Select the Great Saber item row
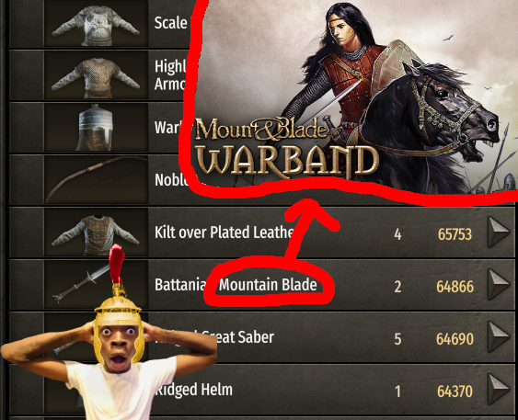This screenshot has height=420, width=518. (261, 337)
